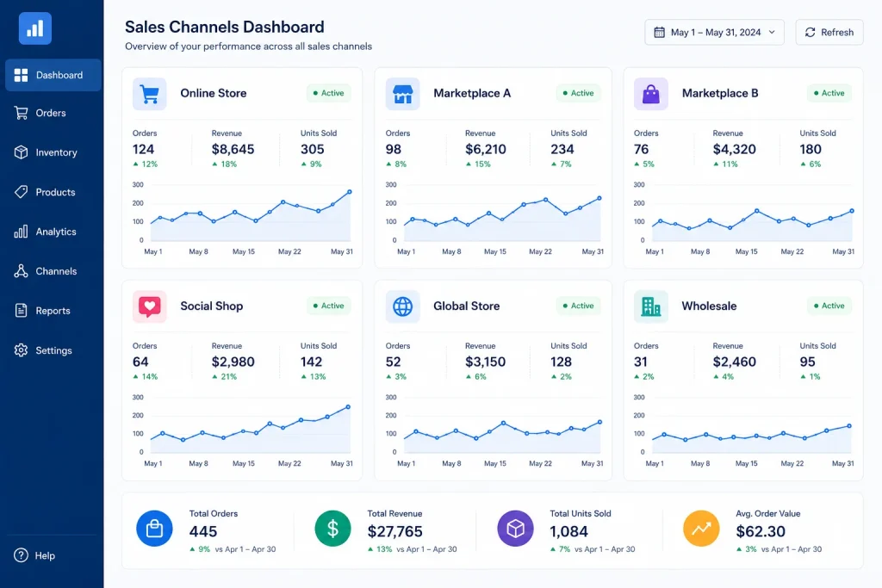Click the Marketplace A revenue $6,210
Viewport: 882px width, 588px height.
[x=486, y=150]
